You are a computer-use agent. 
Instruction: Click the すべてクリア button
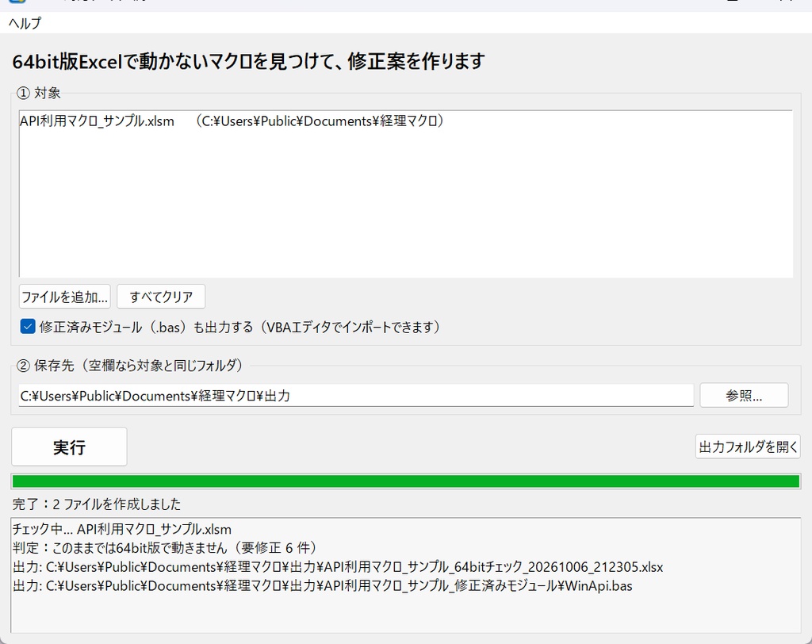[x=161, y=297]
